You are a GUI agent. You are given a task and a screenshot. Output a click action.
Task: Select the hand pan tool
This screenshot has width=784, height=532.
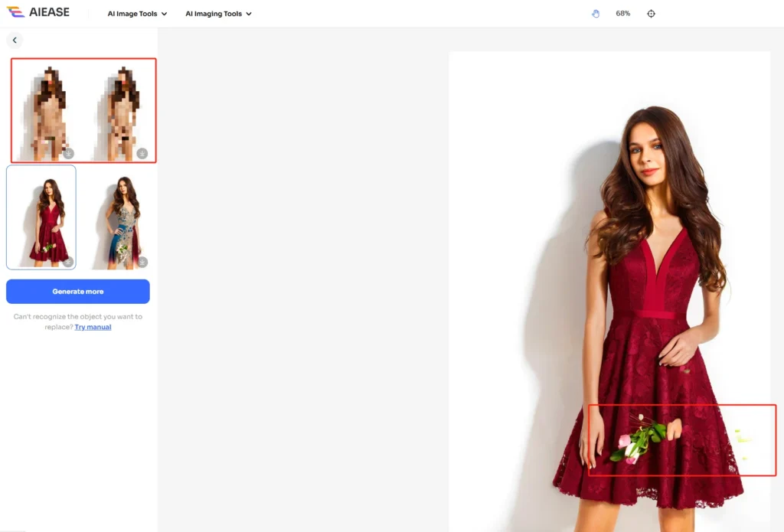point(596,14)
